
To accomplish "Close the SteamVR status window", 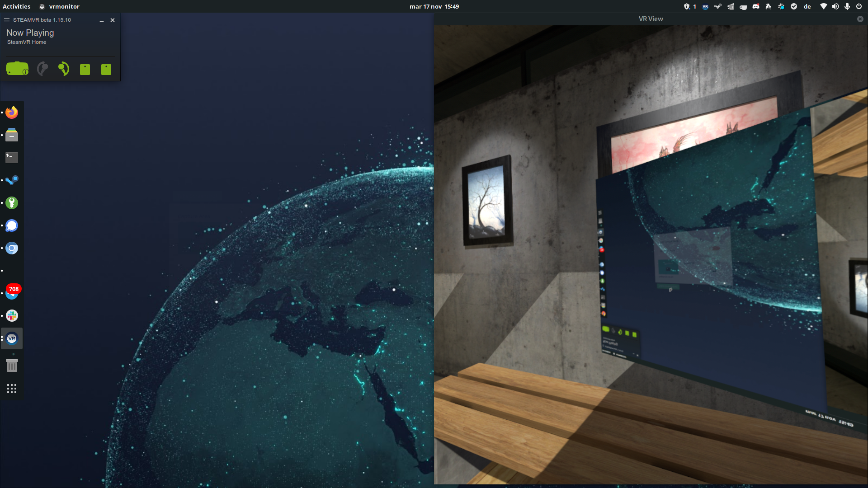I will (113, 20).
